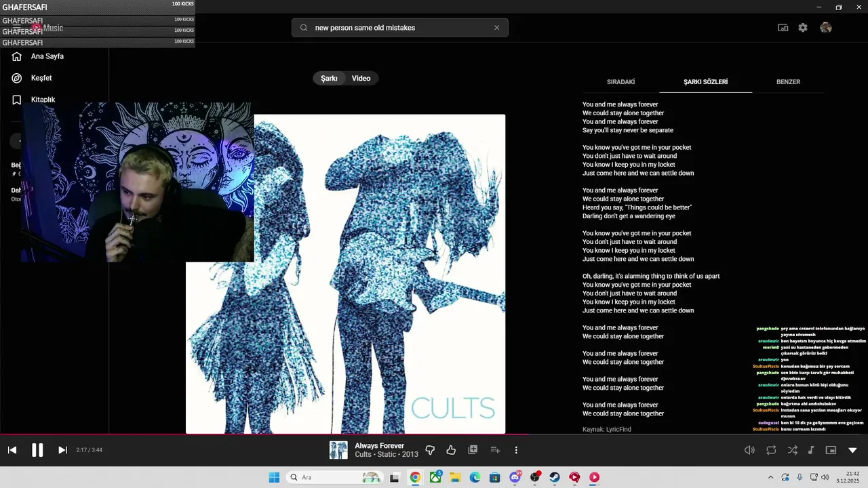
Task: Open the account profile avatar
Action: click(x=825, y=28)
